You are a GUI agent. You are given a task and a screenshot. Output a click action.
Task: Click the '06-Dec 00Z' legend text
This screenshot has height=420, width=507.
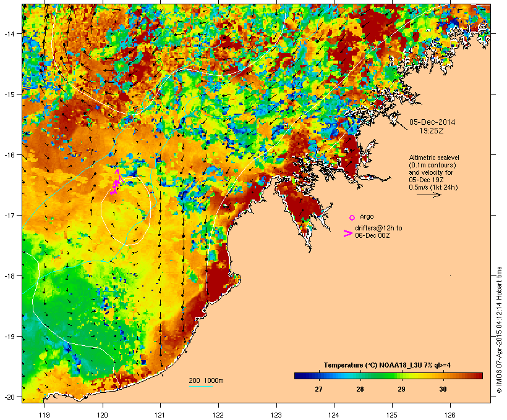[372, 235]
